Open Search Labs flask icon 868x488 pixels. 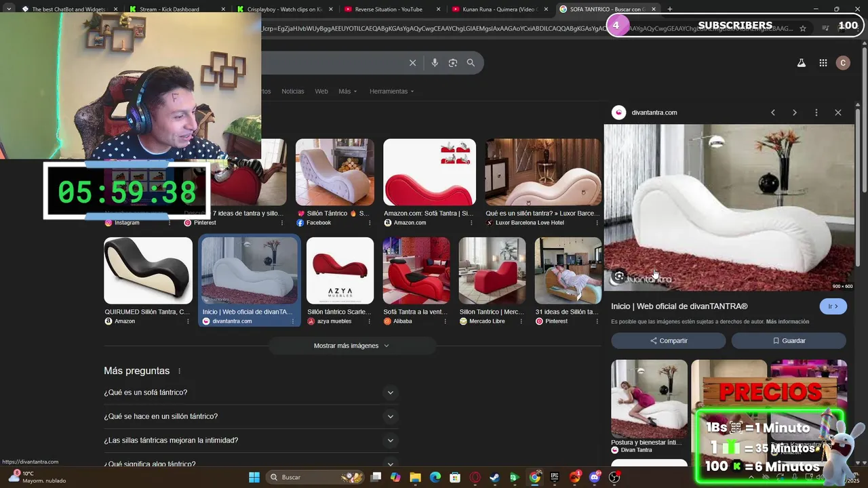pos(801,63)
